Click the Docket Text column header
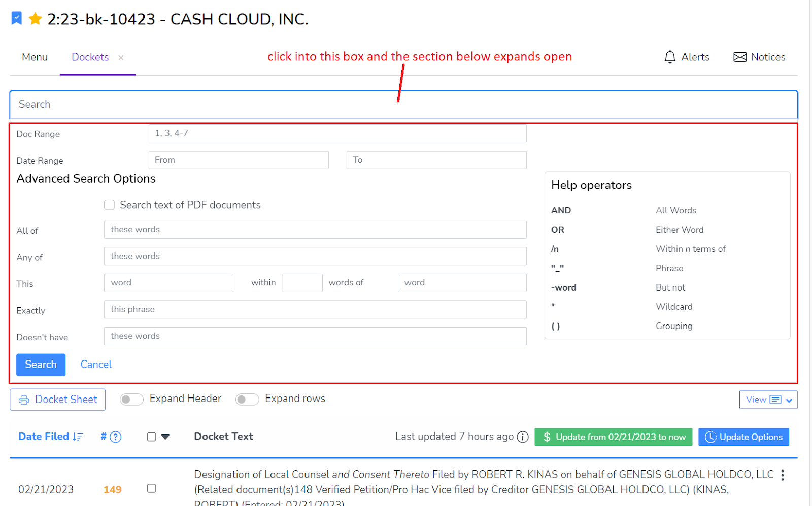 223,437
